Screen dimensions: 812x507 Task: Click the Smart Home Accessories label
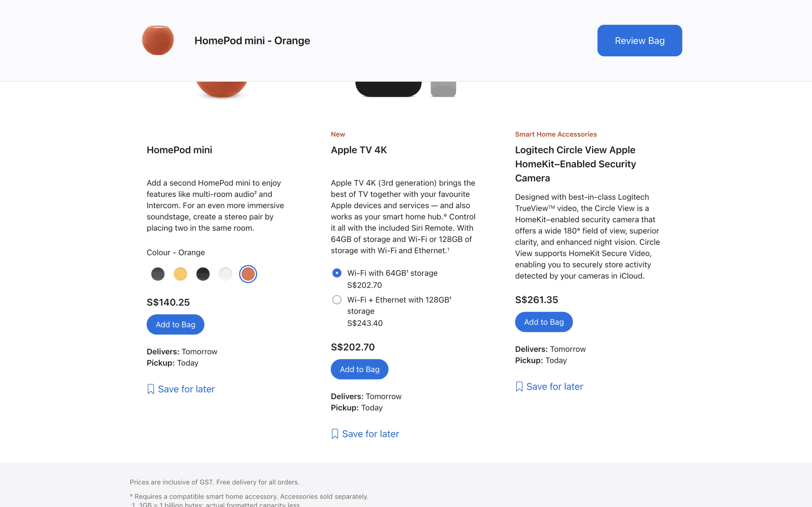coord(556,134)
